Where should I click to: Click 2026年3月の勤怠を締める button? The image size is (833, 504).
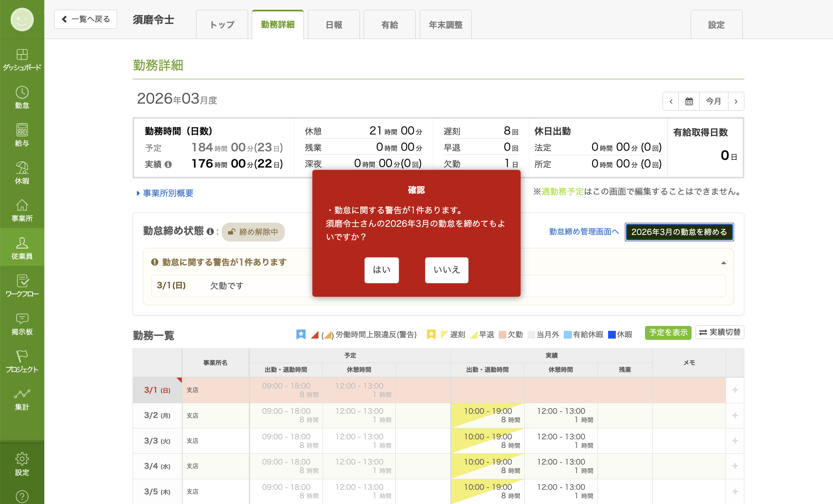pos(679,232)
